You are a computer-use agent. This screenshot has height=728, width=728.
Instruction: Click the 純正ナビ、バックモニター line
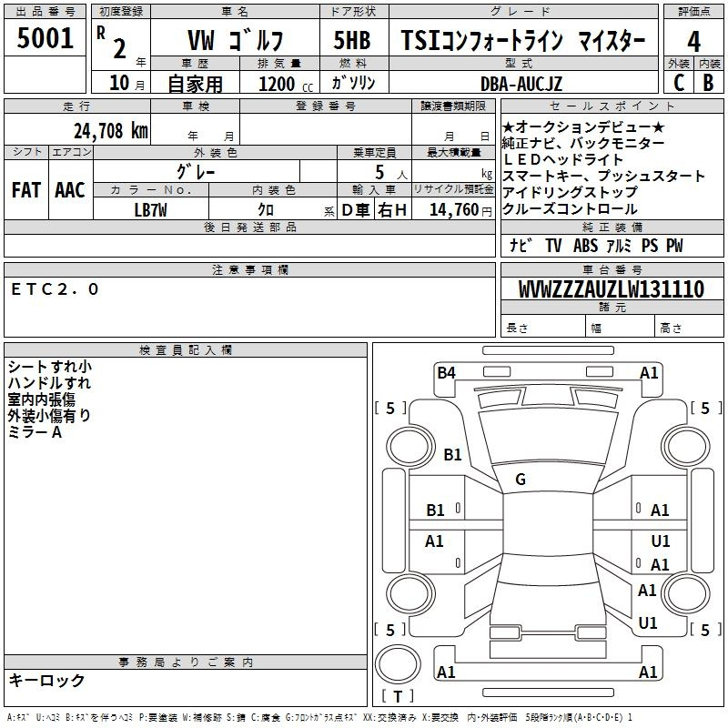pyautogui.click(x=583, y=143)
